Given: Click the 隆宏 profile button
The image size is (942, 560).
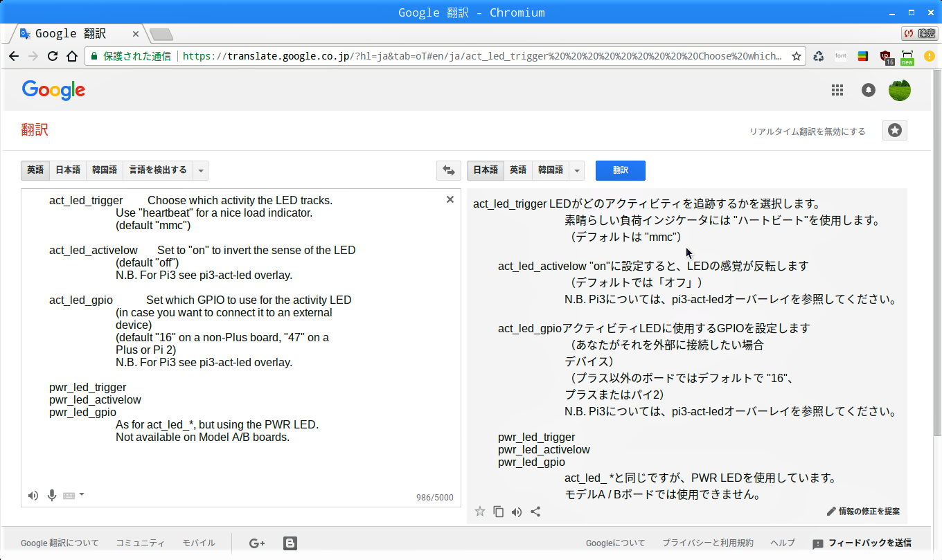Looking at the screenshot, I should click(919, 33).
